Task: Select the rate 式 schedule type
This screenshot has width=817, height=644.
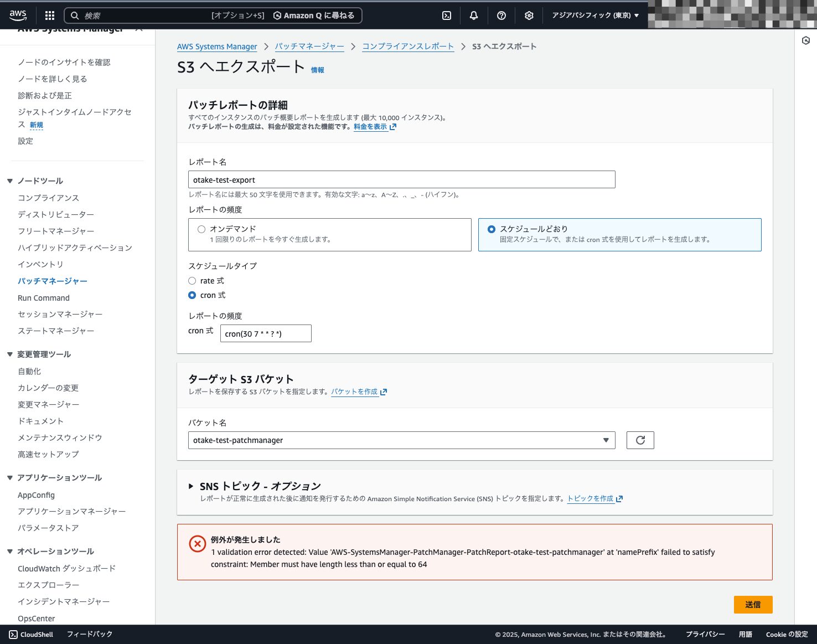Action: point(192,281)
